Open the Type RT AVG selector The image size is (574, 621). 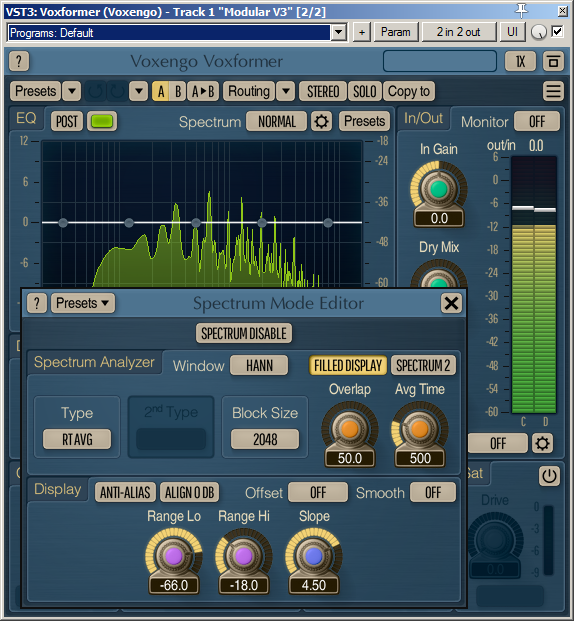77,439
